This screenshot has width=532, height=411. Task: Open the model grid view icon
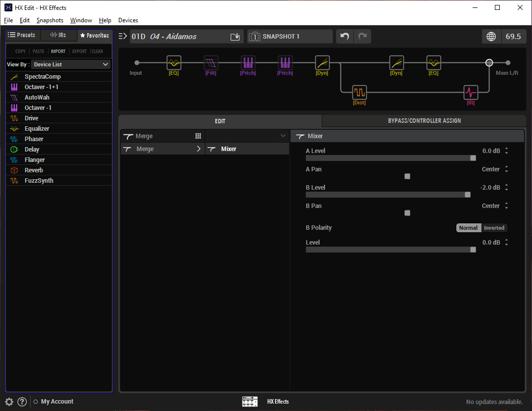click(198, 136)
